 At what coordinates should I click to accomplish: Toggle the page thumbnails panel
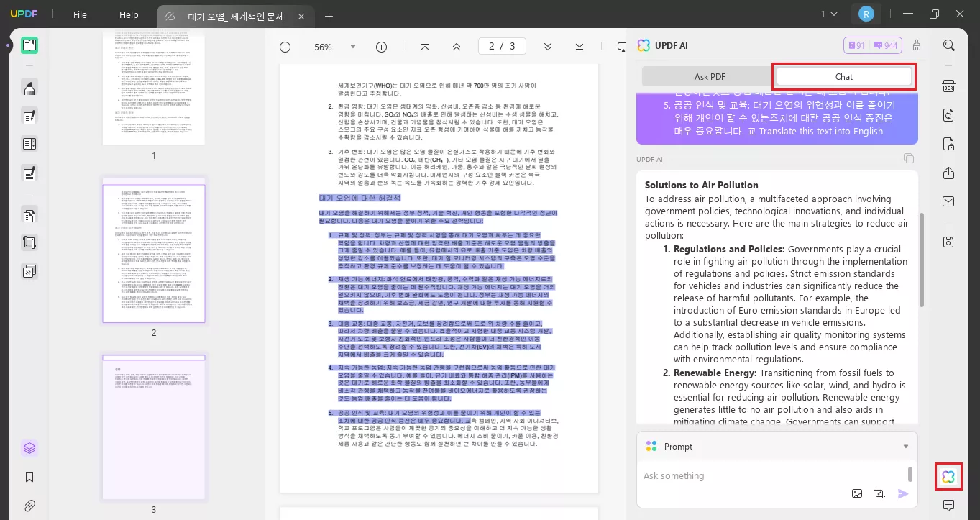29,447
